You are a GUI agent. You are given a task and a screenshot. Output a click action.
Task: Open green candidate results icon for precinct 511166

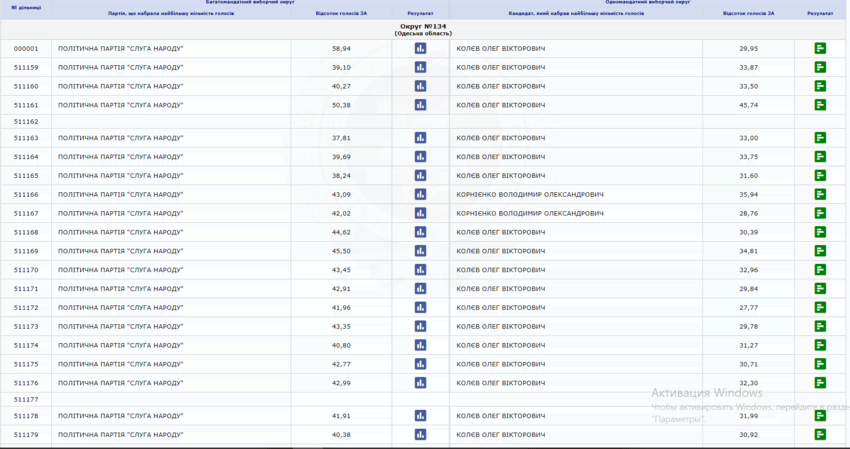click(x=820, y=194)
